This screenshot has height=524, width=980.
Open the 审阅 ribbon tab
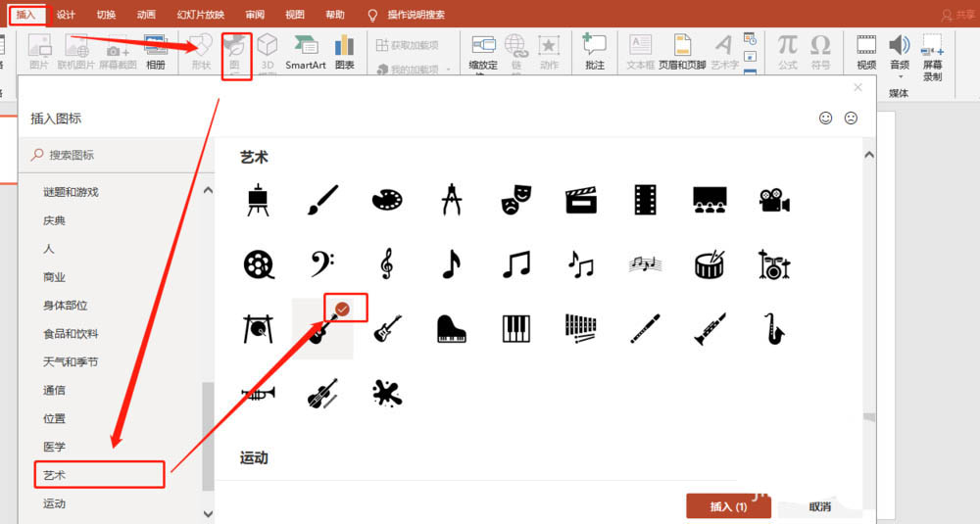click(x=255, y=15)
